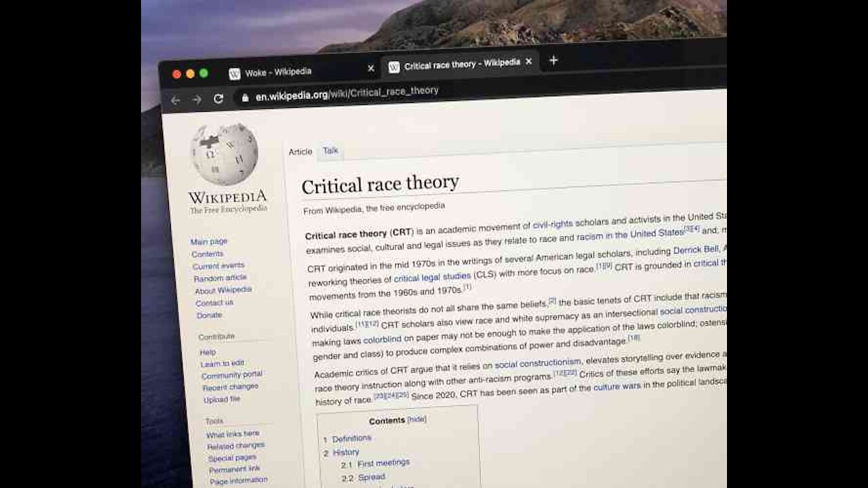Click the Woke tab favicon
The width and height of the screenshot is (868, 488).
(x=235, y=74)
